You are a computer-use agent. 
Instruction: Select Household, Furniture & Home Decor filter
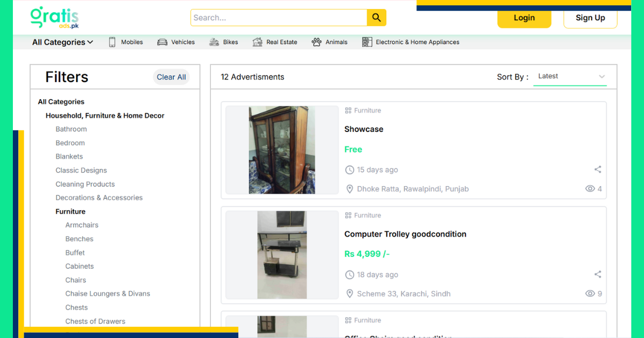coord(105,115)
